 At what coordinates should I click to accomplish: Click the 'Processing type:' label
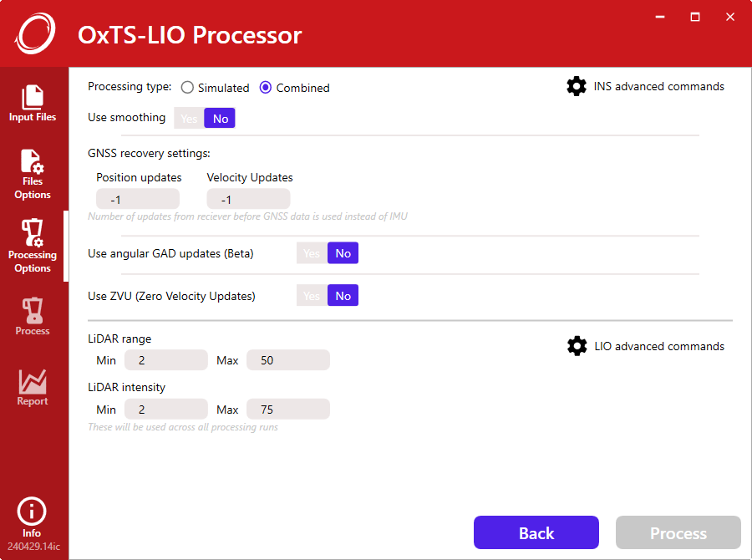tap(130, 86)
